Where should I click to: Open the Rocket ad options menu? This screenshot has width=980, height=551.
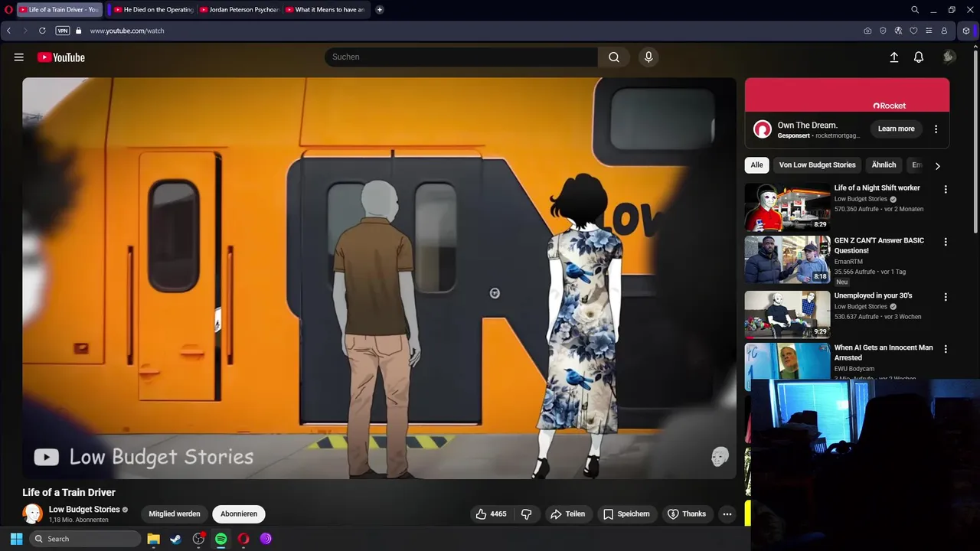point(936,129)
